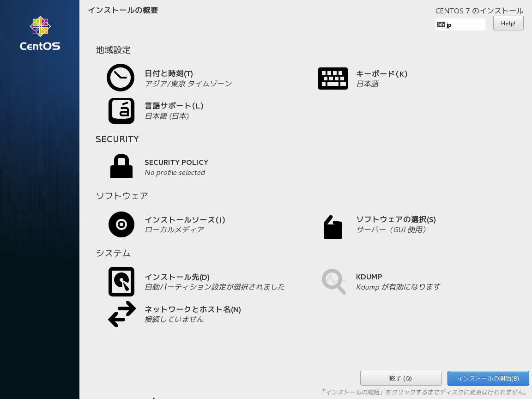
Task: Click インストールの開始(B) button
Action: [x=488, y=378]
